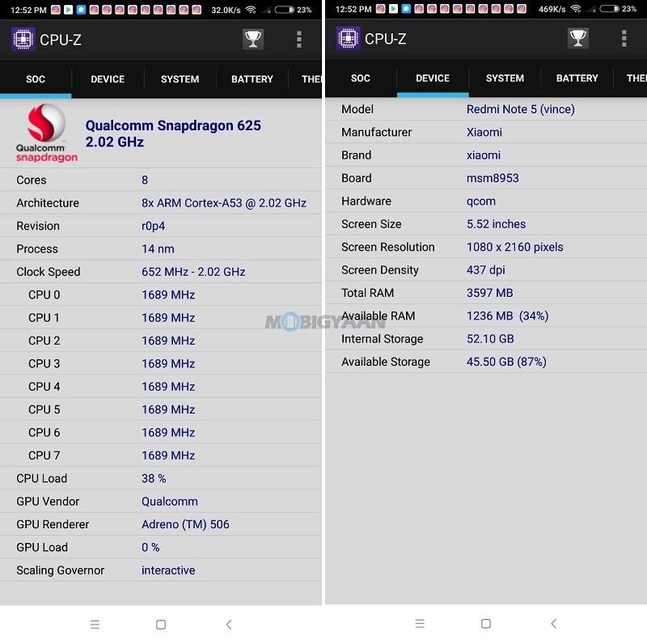Tap the "Qualcomm Snapdragon 625" heading
The height and width of the screenshot is (644, 647).
coord(173,125)
